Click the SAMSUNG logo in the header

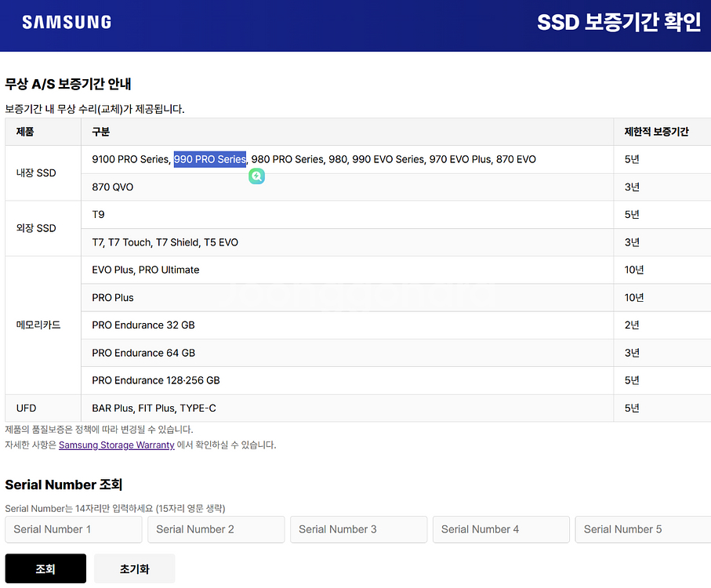coord(66,21)
